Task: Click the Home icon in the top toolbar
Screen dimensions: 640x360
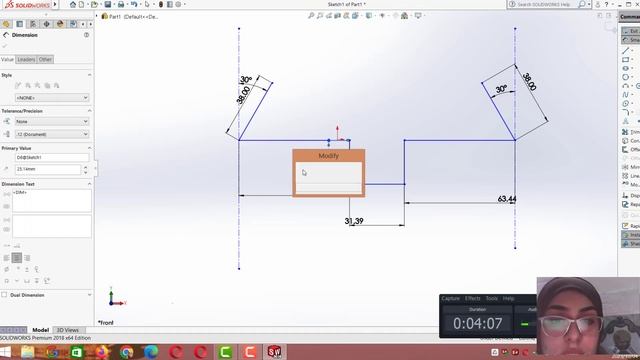Action: tap(73, 4)
